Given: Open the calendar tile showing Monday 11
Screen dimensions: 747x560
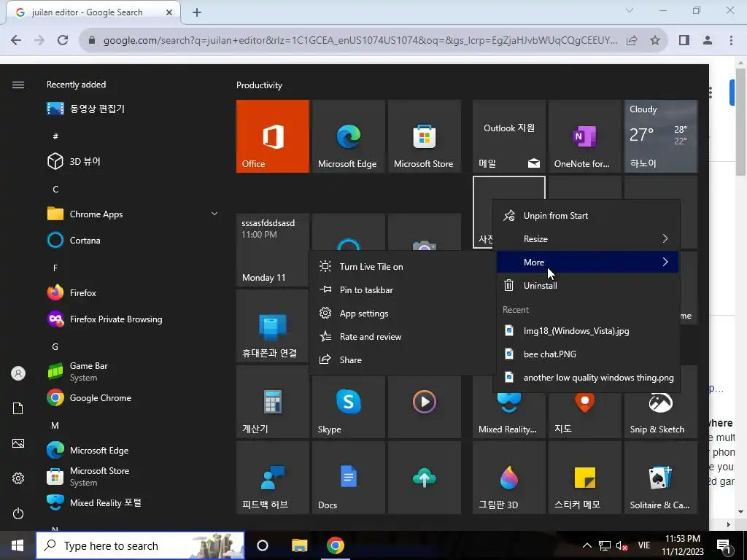Looking at the screenshot, I should click(x=273, y=250).
